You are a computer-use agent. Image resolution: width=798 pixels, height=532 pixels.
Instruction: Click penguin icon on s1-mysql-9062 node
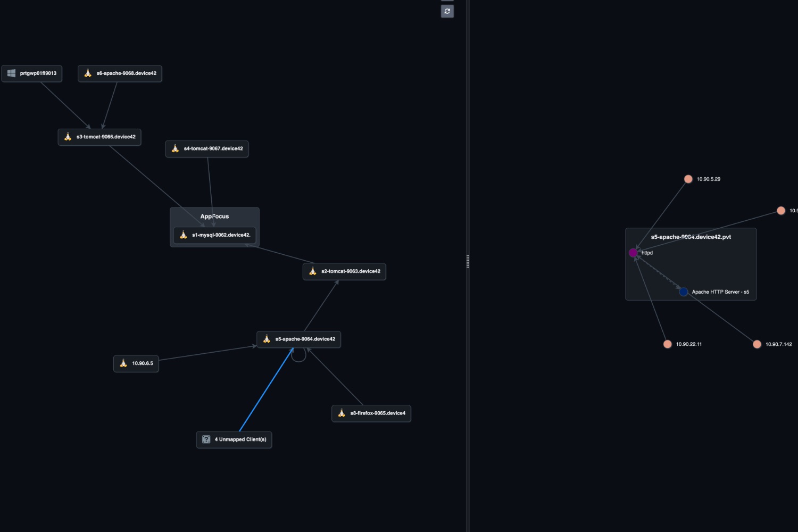pyautogui.click(x=184, y=235)
